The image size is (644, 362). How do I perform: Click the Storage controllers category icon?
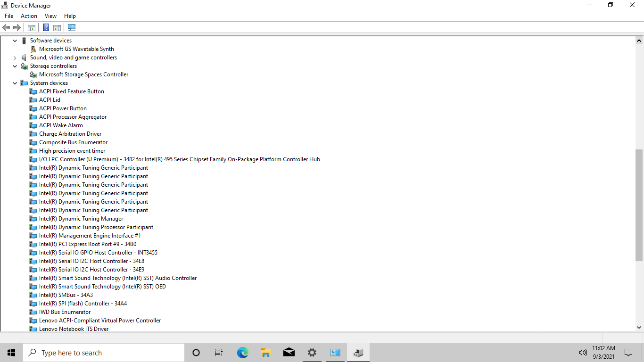(25, 66)
